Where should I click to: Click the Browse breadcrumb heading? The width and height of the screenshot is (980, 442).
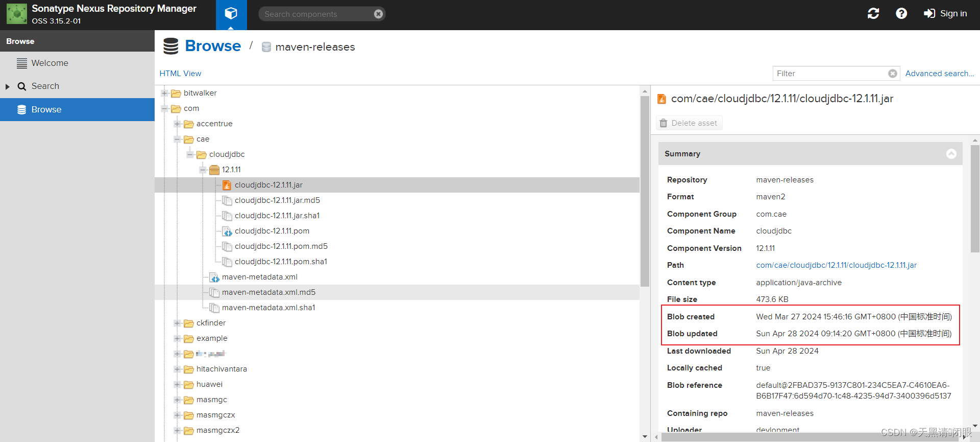[213, 46]
